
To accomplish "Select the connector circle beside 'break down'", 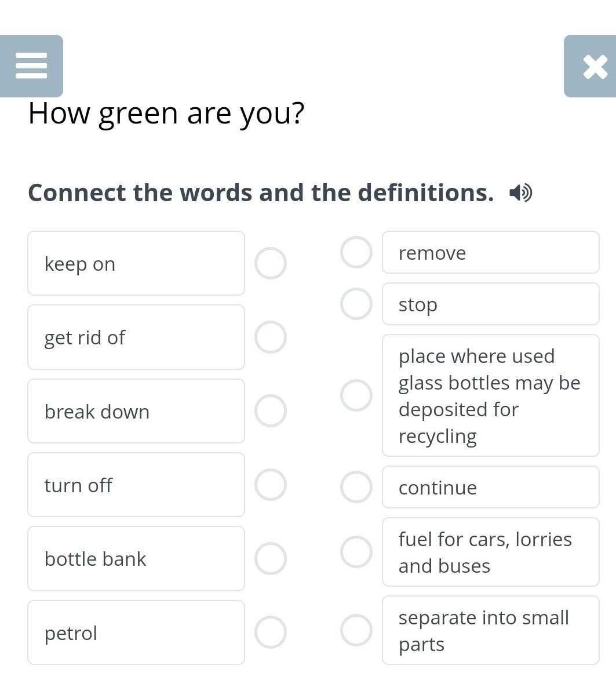I will (271, 411).
